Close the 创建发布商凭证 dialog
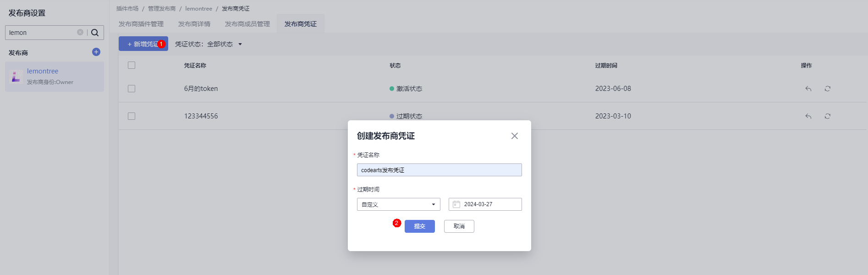 [x=515, y=136]
